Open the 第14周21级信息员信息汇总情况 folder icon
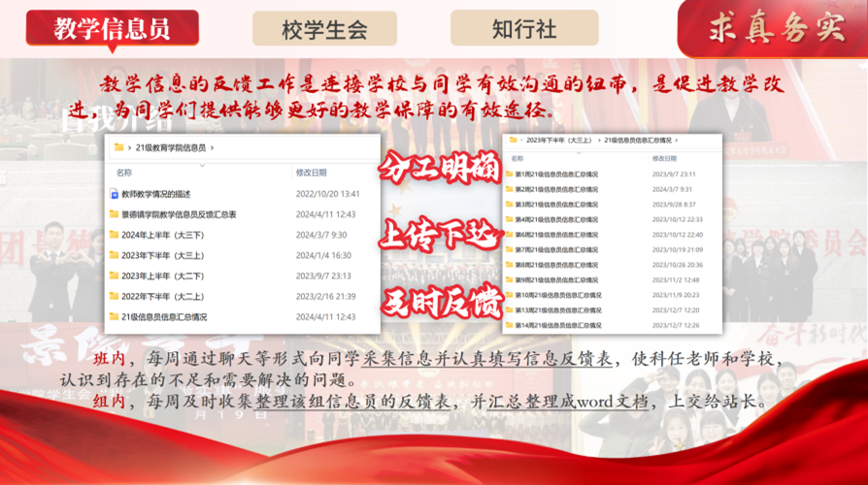Viewport: 868px width, 485px height. click(508, 325)
